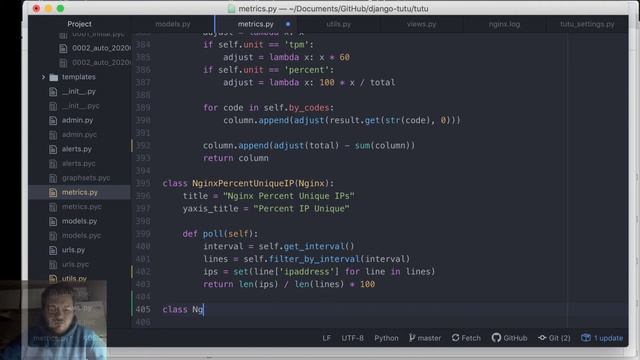The height and width of the screenshot is (360, 640).
Task: Click the class NginxPercentUniqueIP definition line
Action: tap(248, 183)
